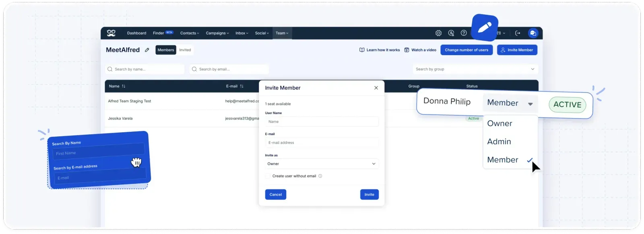Enable Create user without email checkbox
The image size is (644, 234).
[268, 176]
